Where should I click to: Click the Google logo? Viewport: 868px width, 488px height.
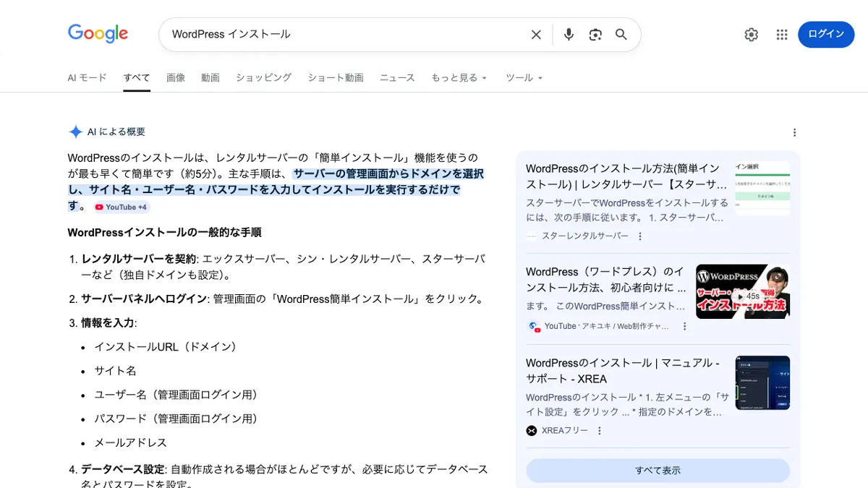(x=98, y=33)
